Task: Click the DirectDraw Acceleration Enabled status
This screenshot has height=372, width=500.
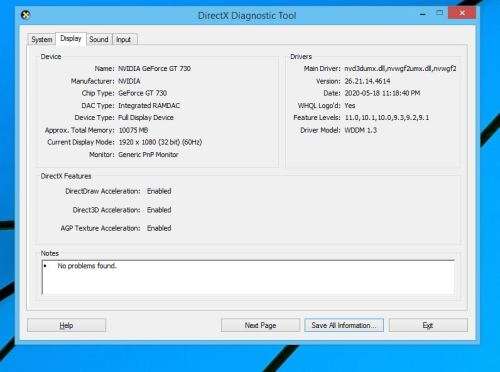Action: pyautogui.click(x=159, y=191)
